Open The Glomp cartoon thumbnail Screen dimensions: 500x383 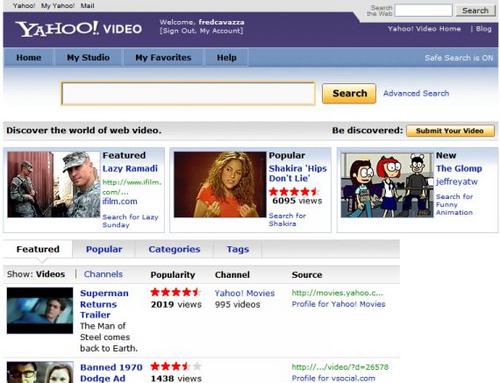point(387,185)
